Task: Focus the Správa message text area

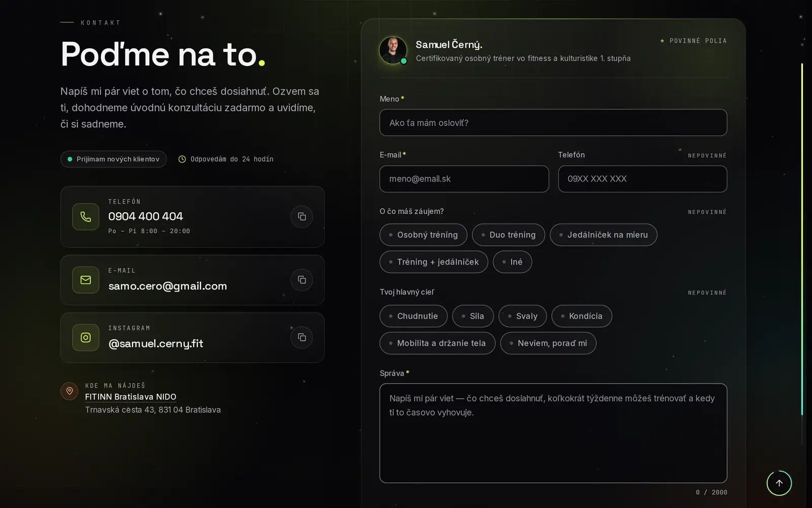Action: point(553,433)
